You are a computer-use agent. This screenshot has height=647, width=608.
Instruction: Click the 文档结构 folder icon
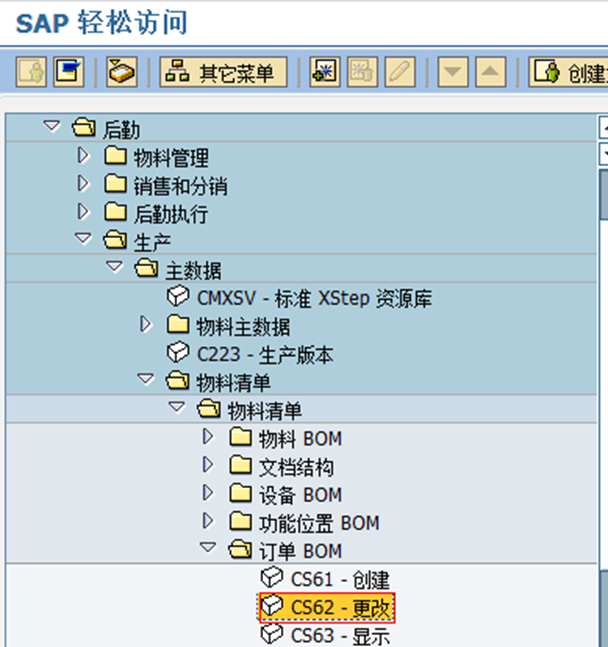point(241,465)
